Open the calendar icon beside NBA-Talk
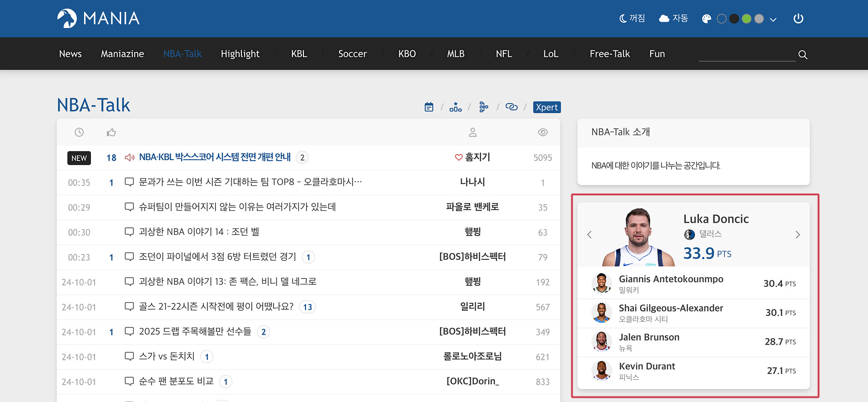This screenshot has height=402, width=868. pyautogui.click(x=429, y=107)
